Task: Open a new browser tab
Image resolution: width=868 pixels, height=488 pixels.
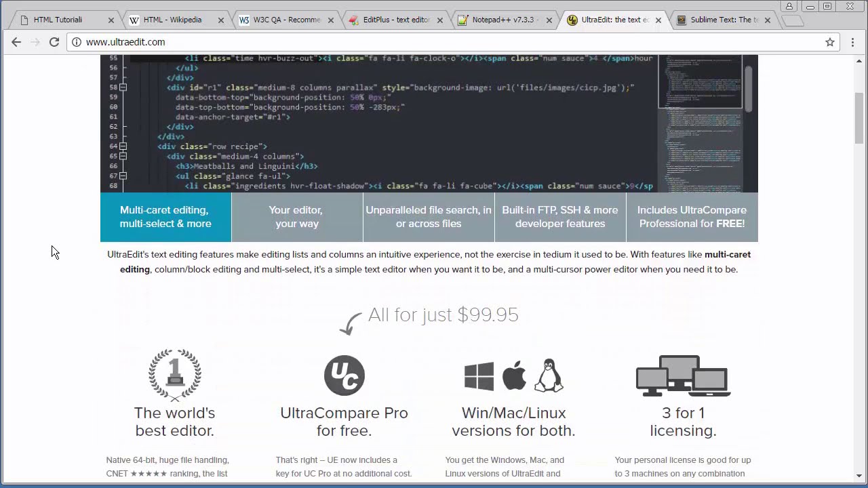Action: (x=792, y=21)
